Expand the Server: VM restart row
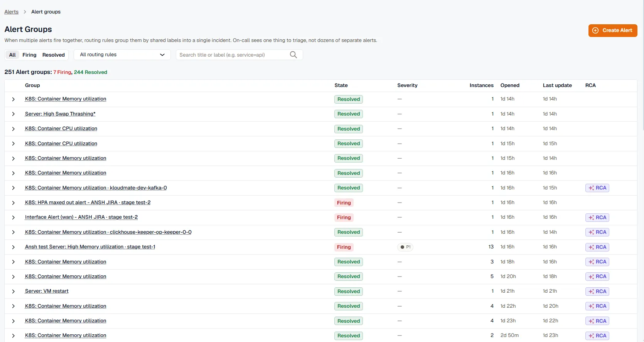The image size is (644, 342). click(13, 292)
